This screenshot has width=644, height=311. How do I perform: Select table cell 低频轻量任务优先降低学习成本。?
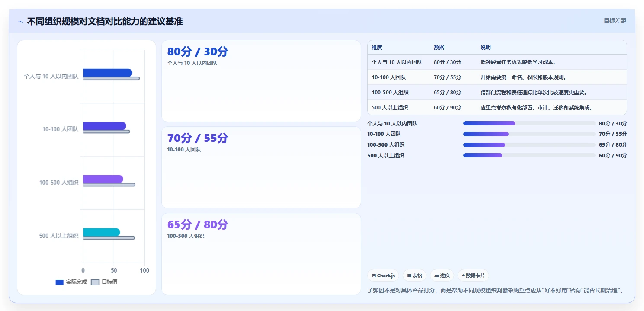518,62
